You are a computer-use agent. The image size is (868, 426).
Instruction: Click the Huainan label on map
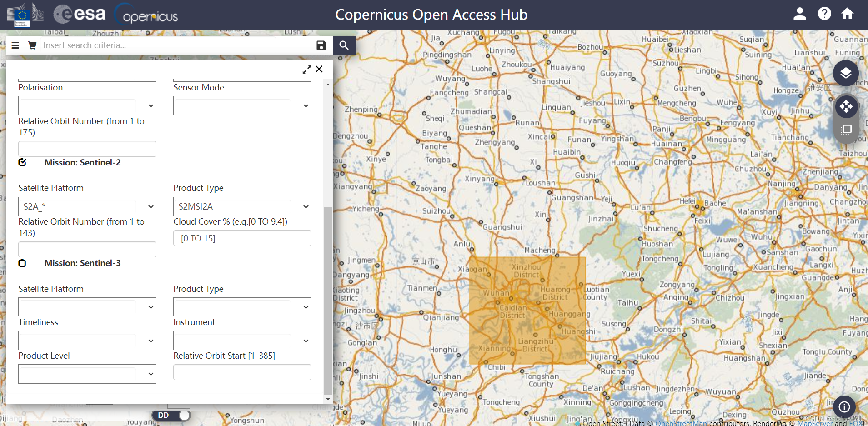pos(667,144)
